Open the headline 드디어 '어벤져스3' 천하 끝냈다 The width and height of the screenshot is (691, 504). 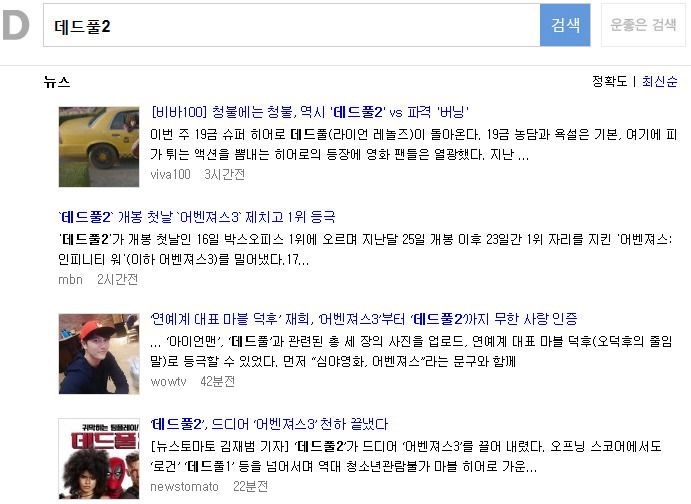269,424
